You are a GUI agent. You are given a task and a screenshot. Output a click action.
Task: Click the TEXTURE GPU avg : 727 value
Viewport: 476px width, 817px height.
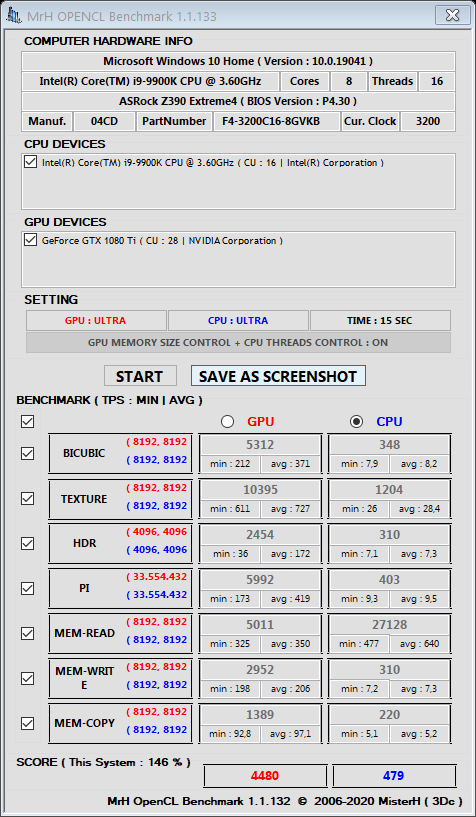coord(290,509)
